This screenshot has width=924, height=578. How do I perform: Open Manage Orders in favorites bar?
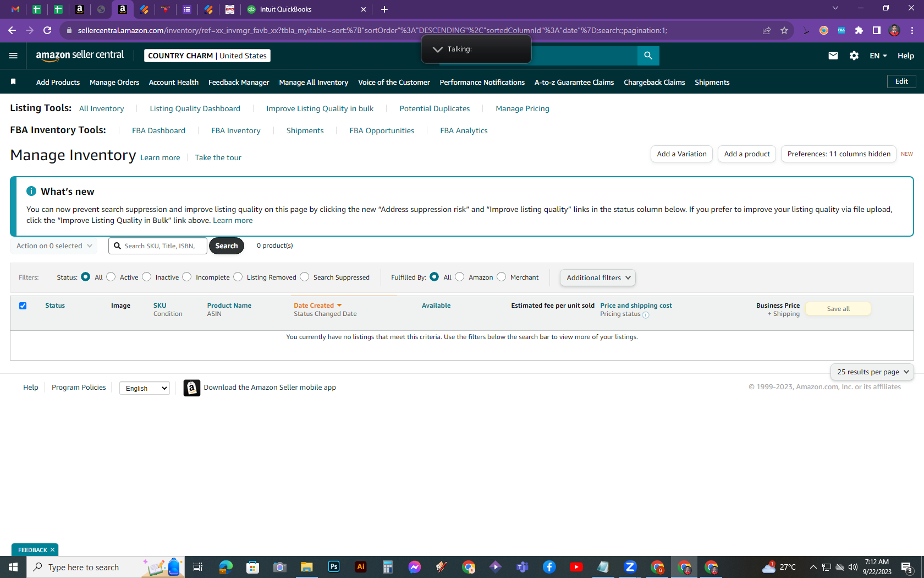coord(114,83)
